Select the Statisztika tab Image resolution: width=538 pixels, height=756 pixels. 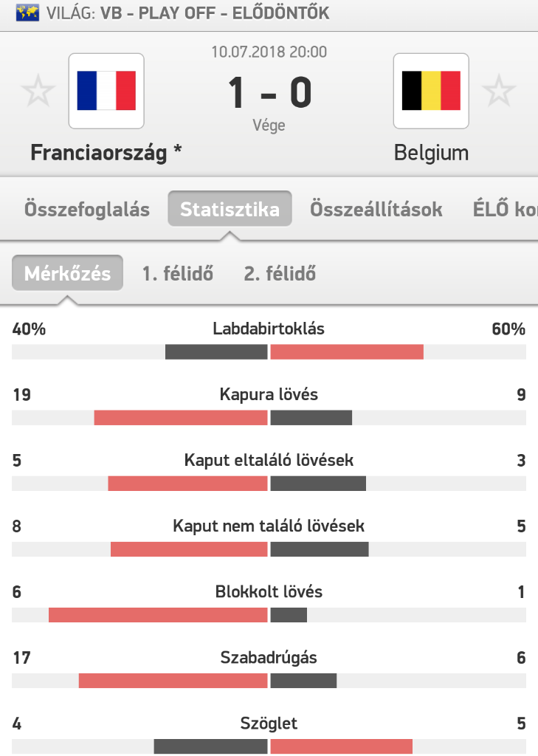click(230, 209)
